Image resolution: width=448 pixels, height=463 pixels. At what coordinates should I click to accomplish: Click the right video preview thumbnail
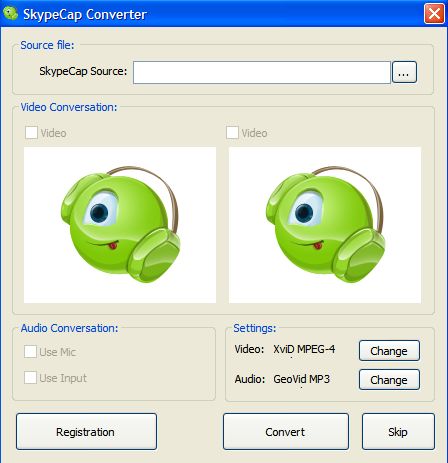(325, 225)
